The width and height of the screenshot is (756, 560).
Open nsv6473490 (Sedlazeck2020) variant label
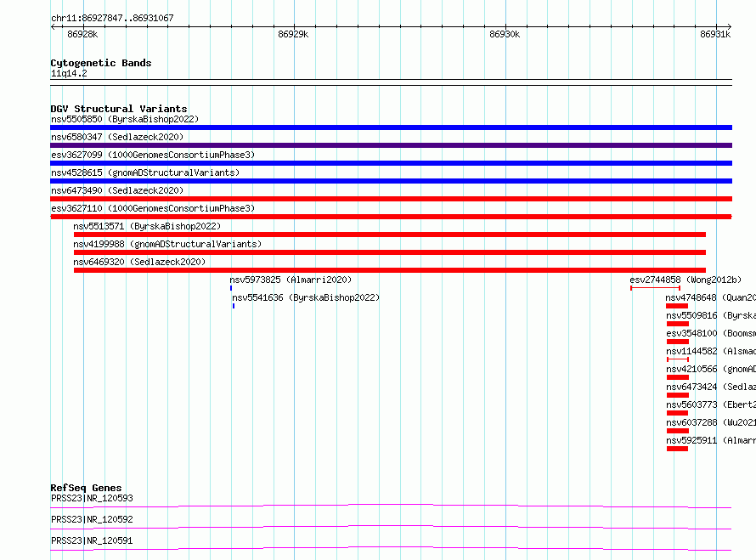(117, 190)
